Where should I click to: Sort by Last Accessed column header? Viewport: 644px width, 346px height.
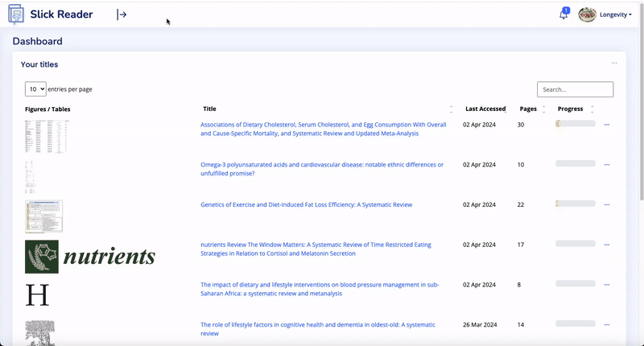point(485,109)
